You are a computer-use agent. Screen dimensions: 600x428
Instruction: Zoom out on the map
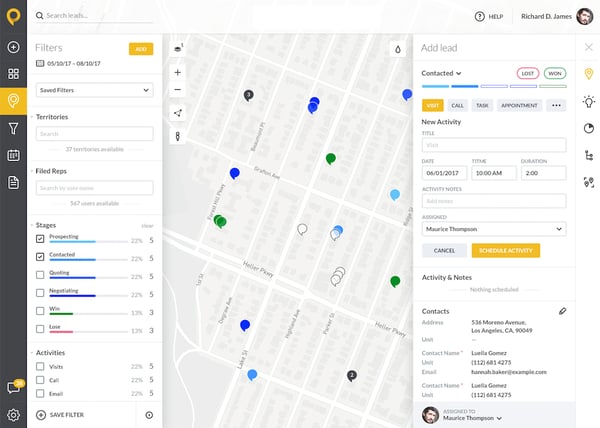tap(178, 90)
